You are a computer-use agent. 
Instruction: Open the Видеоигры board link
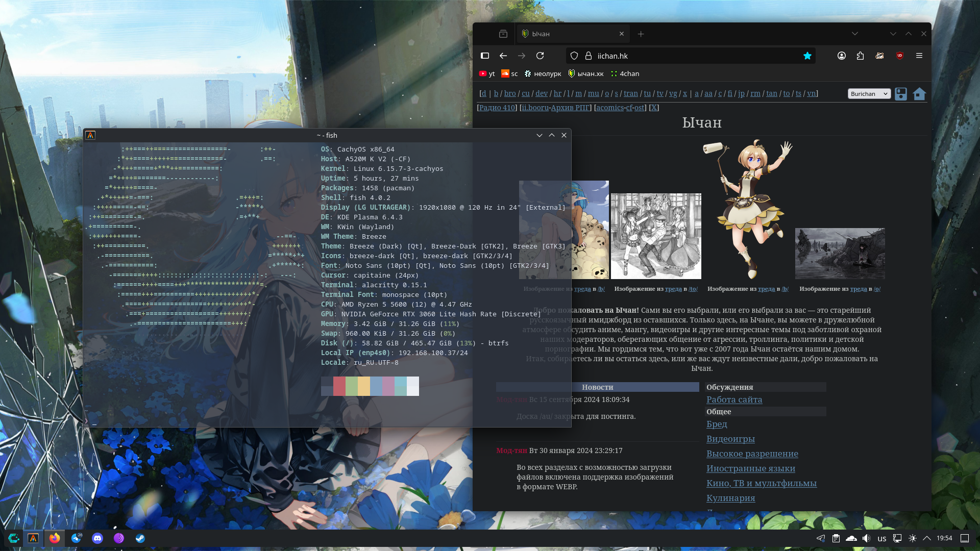point(730,439)
